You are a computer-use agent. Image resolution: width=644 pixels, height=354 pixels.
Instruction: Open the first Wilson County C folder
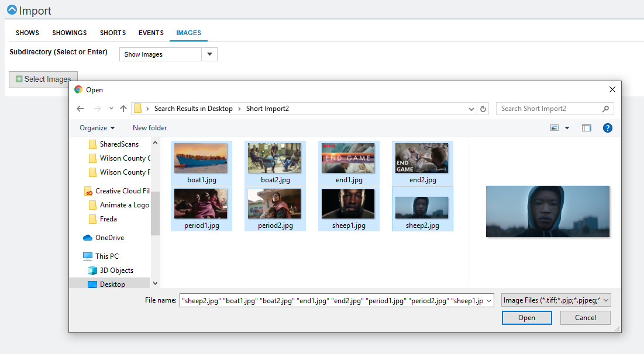(120, 158)
